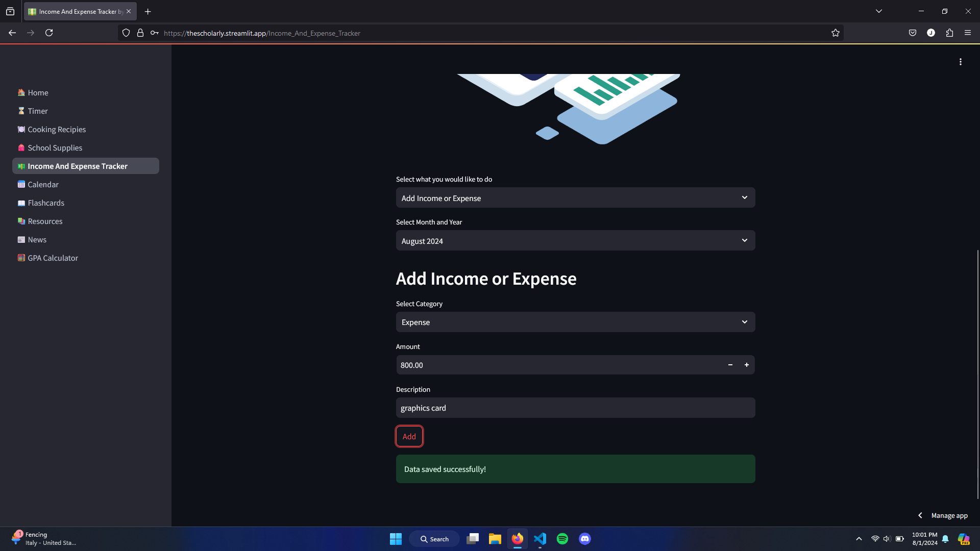Open the Save to Pocket icon
The width and height of the screenshot is (980, 551).
(912, 33)
